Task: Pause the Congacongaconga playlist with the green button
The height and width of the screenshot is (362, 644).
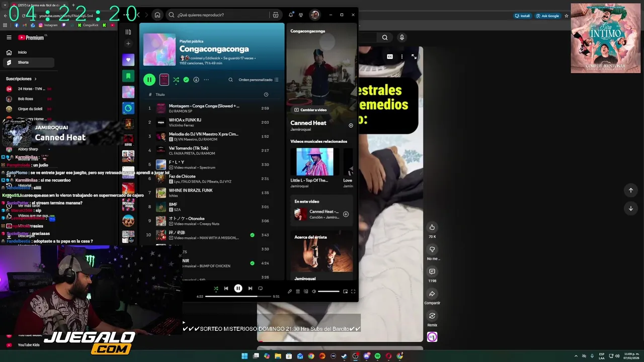Action: [149, 79]
